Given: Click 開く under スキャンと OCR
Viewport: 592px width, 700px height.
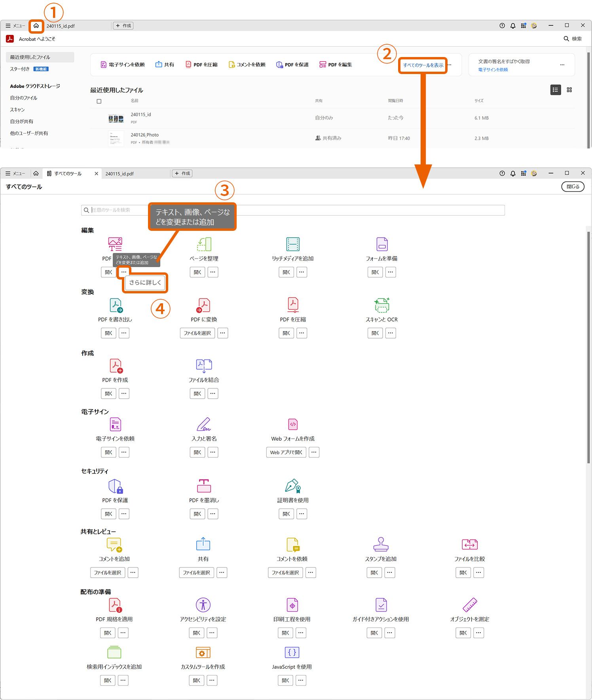Looking at the screenshot, I should [x=375, y=333].
